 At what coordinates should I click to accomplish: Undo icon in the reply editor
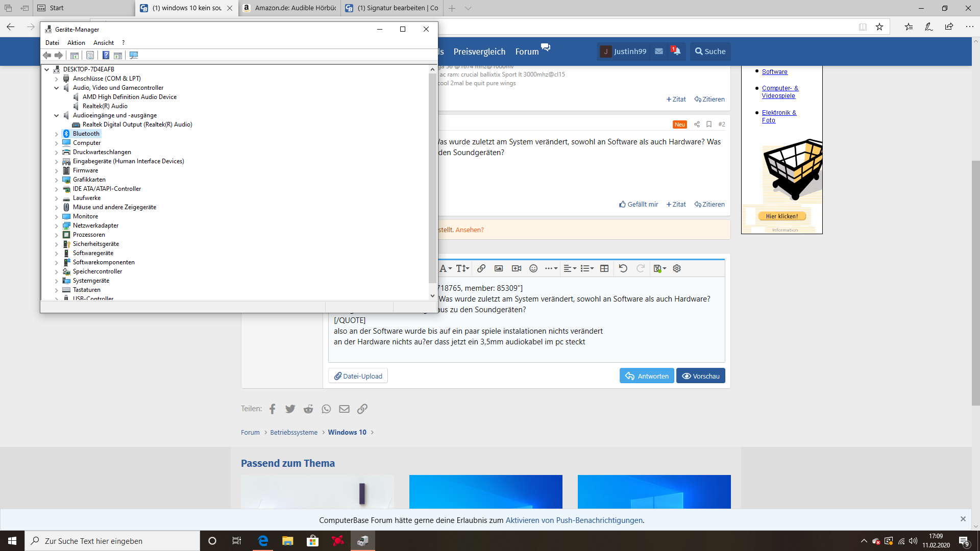pos(623,268)
